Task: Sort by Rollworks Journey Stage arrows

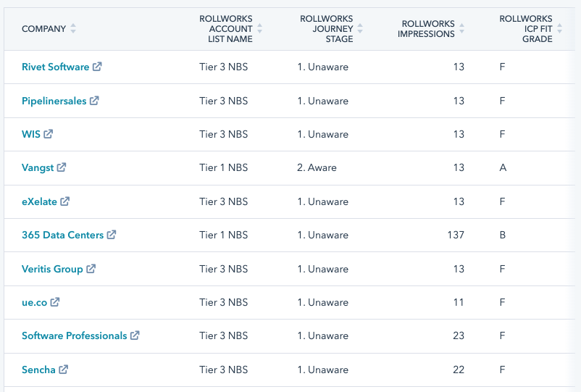Action: (360, 28)
